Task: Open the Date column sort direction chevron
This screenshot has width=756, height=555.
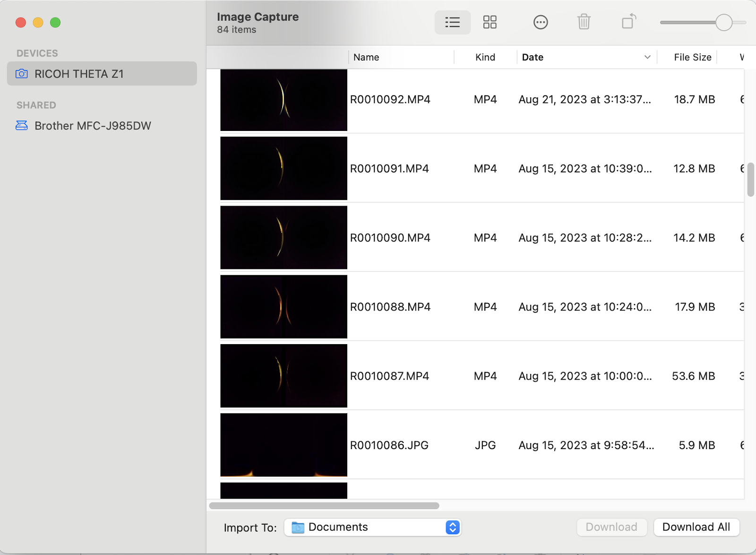Action: point(647,57)
